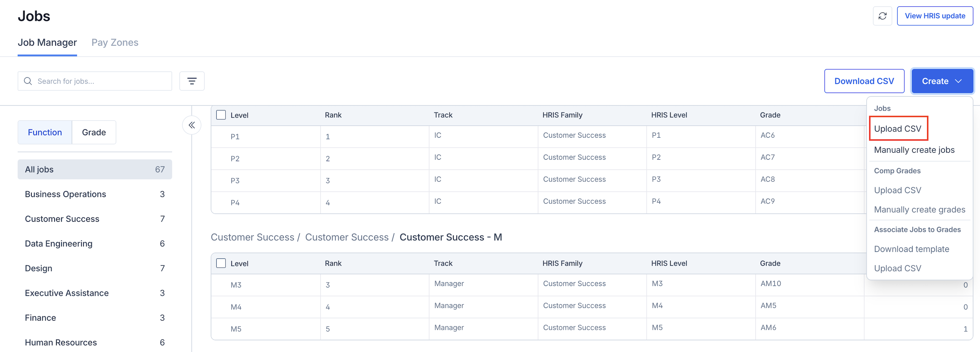
Task: Click the refresh sync icon
Action: click(882, 16)
